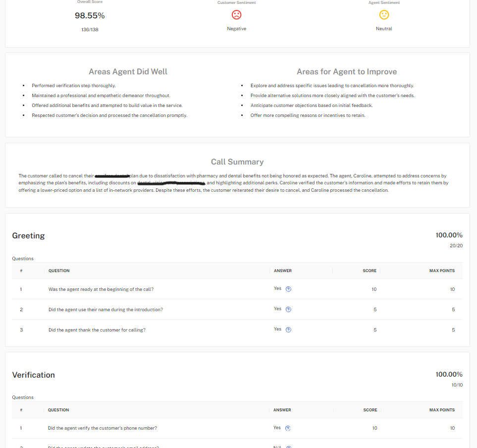Sort Greeting table by ANSWER column header
The image size is (477, 448).
283,271
